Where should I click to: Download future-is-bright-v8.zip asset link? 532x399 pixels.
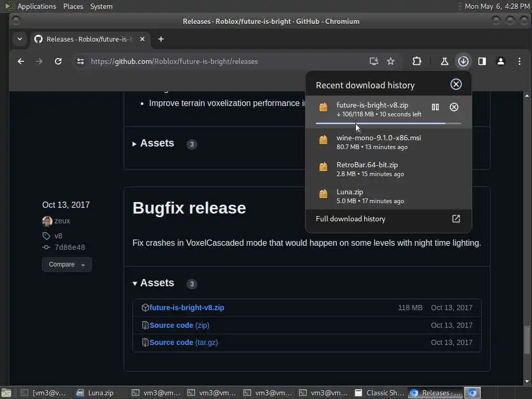pos(187,308)
